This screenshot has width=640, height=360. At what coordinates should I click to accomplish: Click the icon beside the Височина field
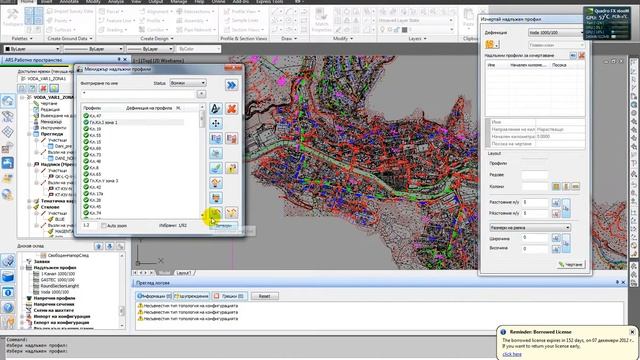[556, 249]
